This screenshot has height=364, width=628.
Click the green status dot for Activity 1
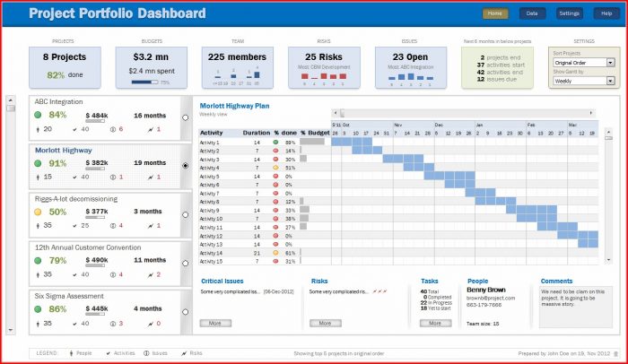point(275,143)
